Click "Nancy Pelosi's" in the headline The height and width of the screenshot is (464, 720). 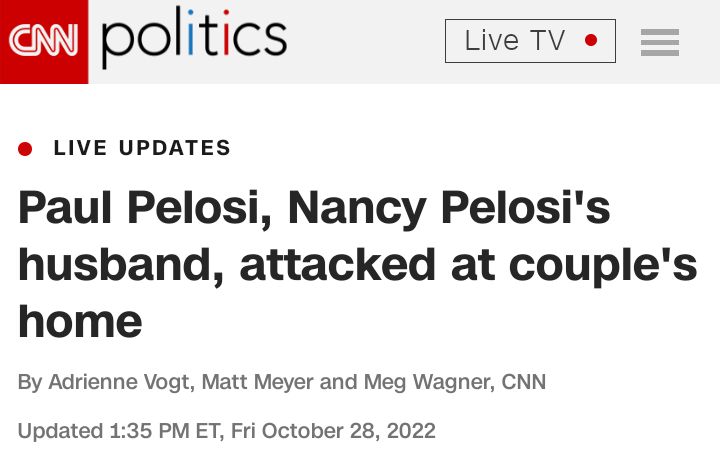click(449, 208)
